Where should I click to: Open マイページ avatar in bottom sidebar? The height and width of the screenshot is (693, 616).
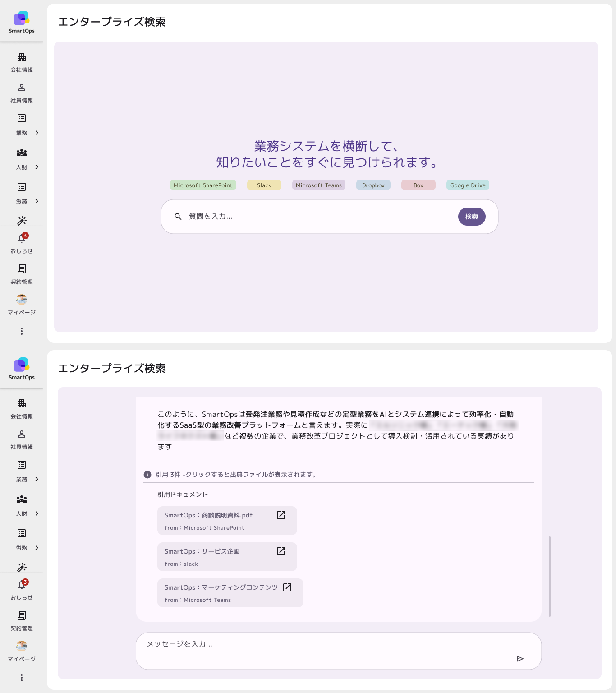[22, 646]
